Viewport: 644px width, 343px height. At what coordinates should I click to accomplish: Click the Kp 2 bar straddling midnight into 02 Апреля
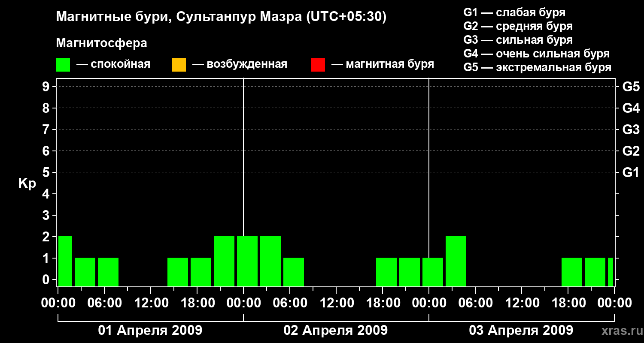pos(247,261)
